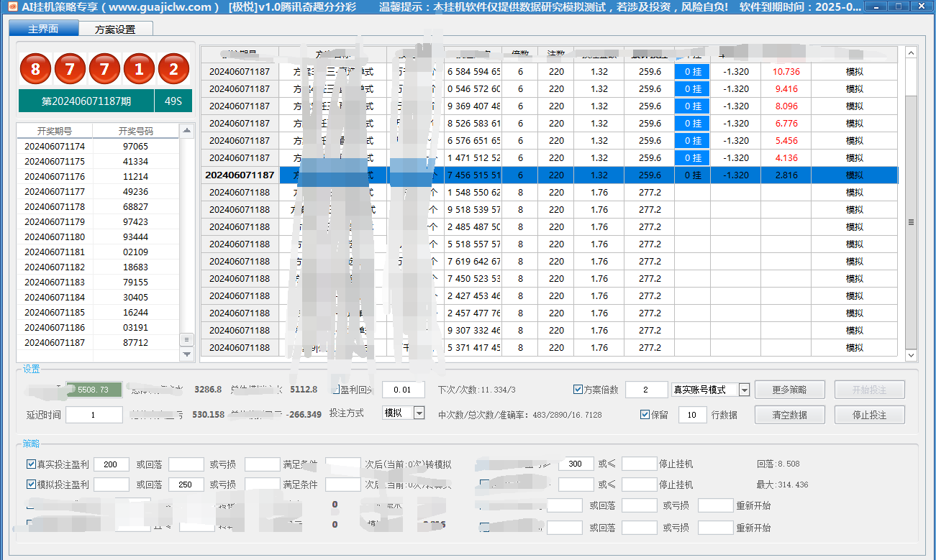Click the 2.816 cell in the highlighted row

[786, 175]
